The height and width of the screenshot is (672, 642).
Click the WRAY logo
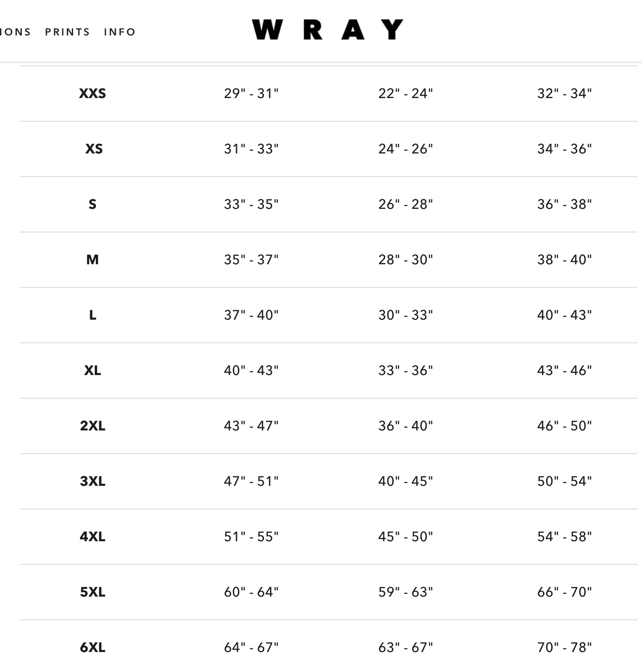pyautogui.click(x=327, y=30)
